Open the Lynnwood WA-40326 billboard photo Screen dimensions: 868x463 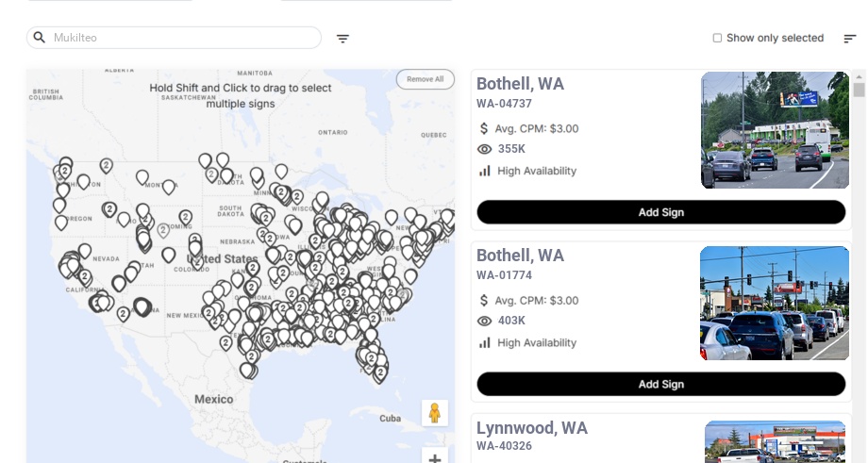pos(775,442)
